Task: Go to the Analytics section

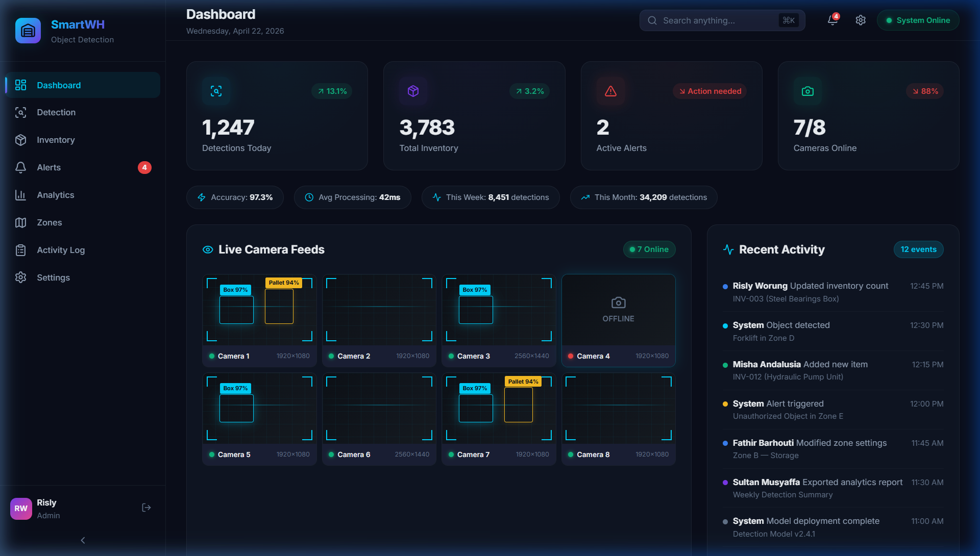Action: coord(55,195)
